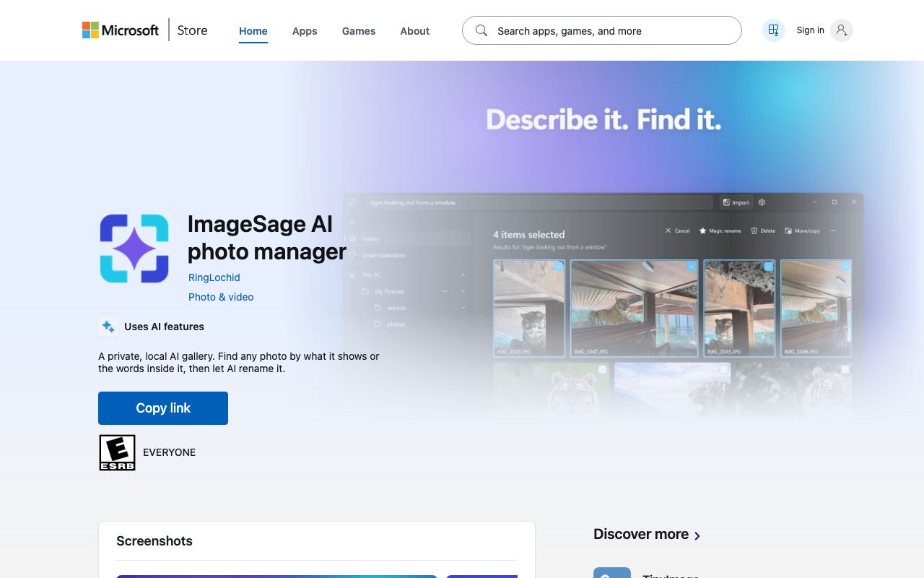This screenshot has width=924, height=578.
Task: Open the Photo & video category link
Action: point(221,297)
